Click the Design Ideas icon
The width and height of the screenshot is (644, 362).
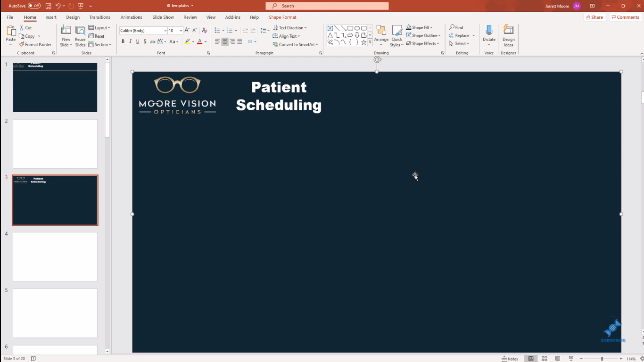tap(508, 30)
